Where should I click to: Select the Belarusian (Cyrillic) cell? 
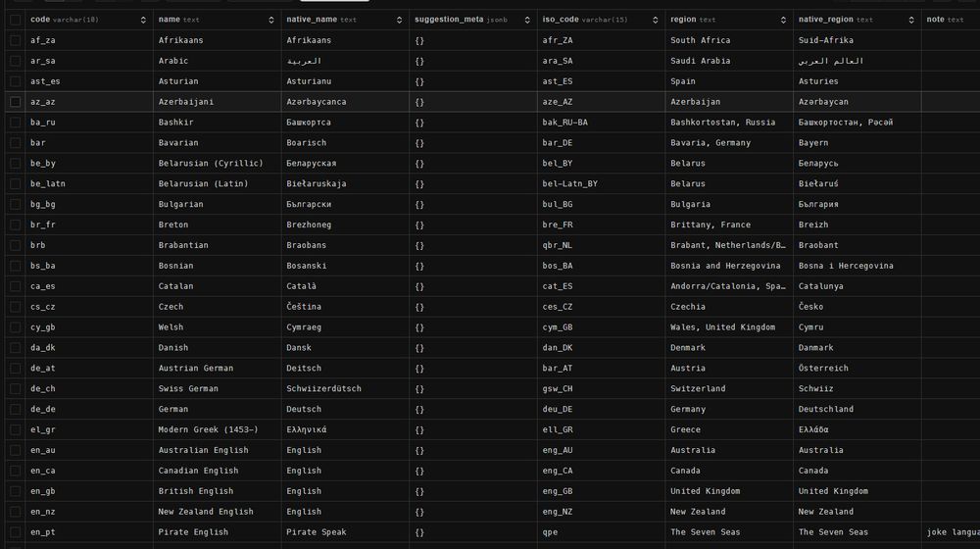pos(217,163)
